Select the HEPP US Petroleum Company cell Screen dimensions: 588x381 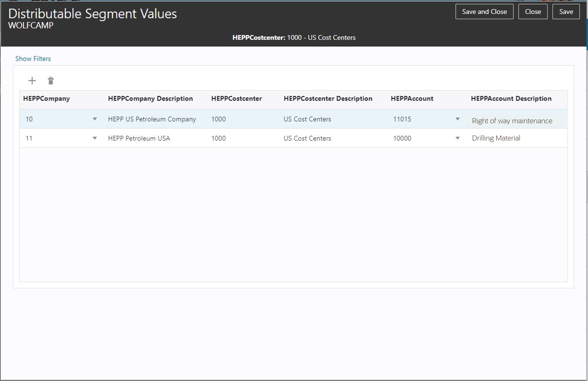[152, 119]
